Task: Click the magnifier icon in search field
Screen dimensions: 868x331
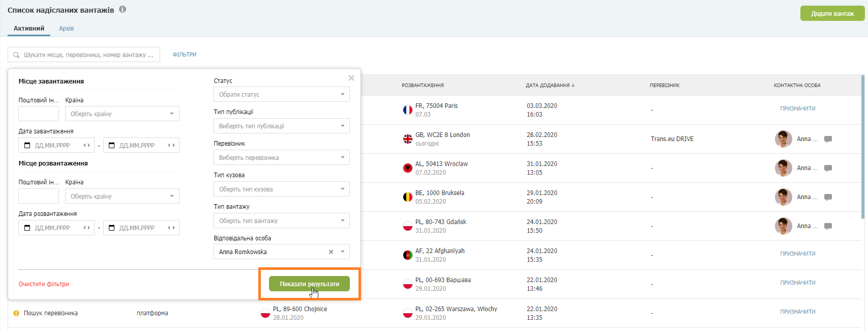Action: [16, 55]
